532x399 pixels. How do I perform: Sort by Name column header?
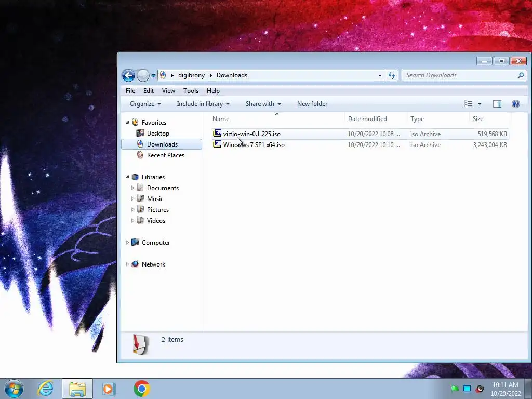(277, 119)
